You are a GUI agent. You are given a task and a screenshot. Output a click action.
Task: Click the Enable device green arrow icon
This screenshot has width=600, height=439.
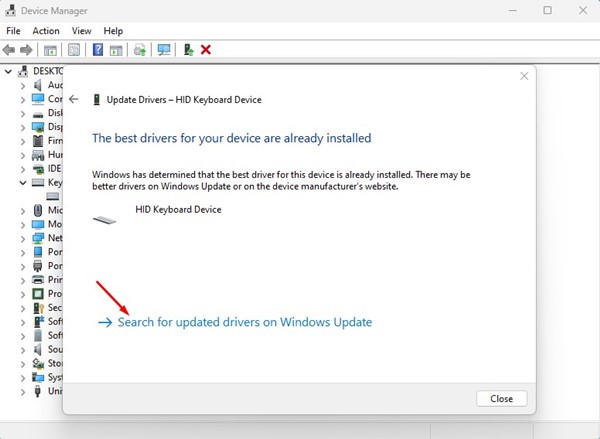pos(189,50)
